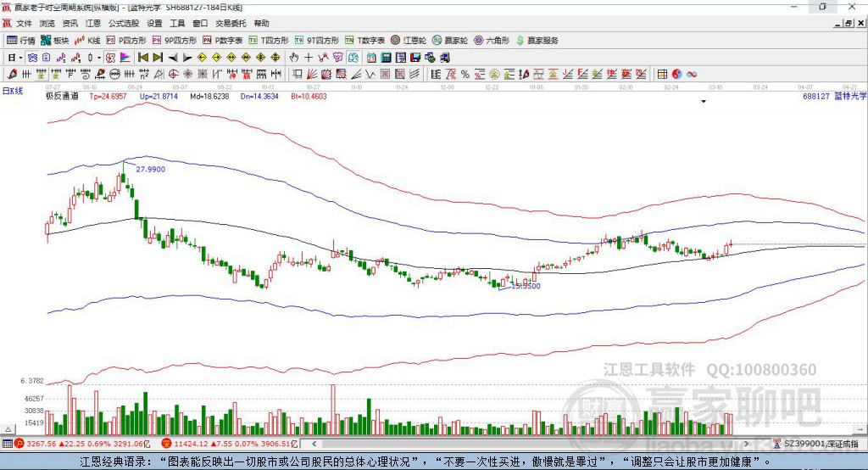Open the 六角形 hexagon tool
868x470 pixels.
click(x=492, y=41)
